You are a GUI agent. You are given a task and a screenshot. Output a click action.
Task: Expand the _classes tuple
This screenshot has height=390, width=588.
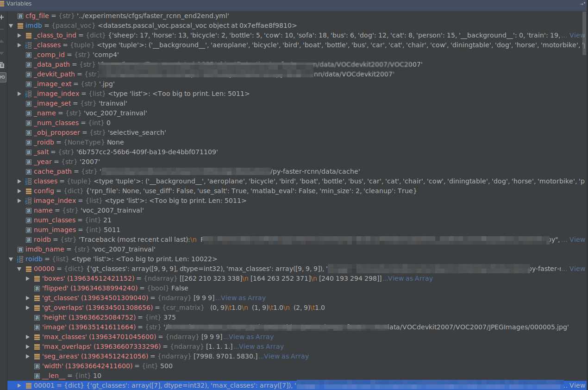[x=19, y=45]
